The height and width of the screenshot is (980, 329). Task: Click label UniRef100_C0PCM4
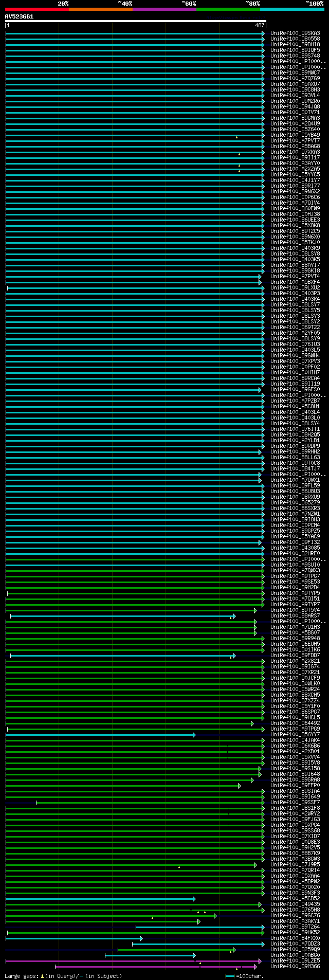point(295,525)
